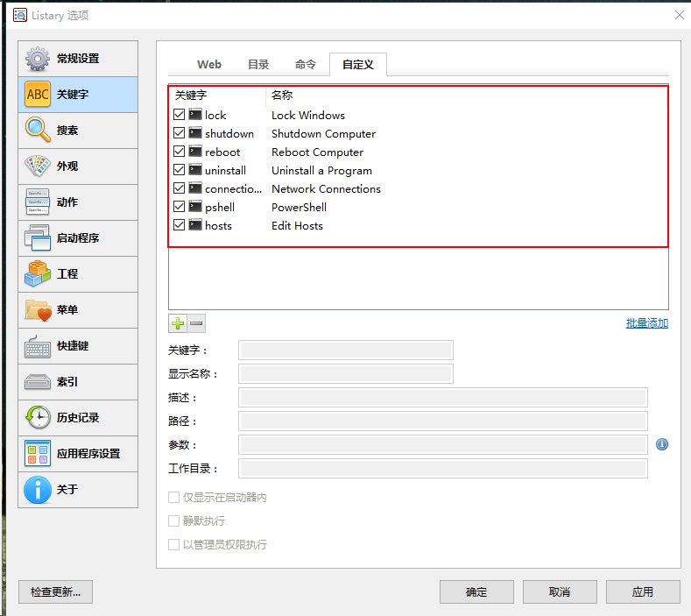
Task: Open 启动程序 windows icon
Action: 38,237
